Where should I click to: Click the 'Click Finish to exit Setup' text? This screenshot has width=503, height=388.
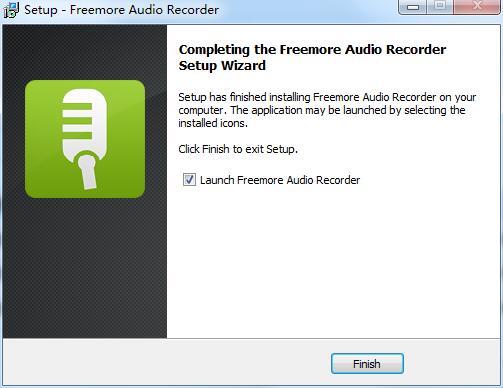point(238,149)
